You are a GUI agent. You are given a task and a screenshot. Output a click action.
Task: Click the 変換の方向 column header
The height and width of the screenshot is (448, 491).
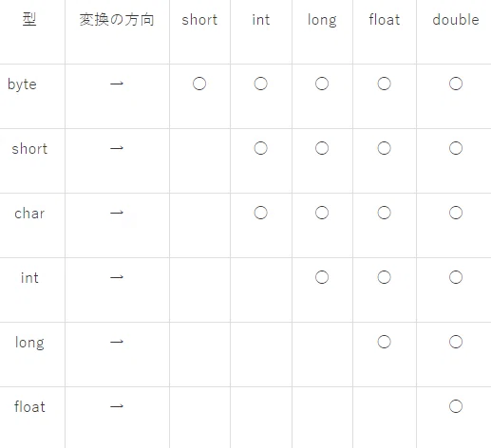click(x=117, y=20)
